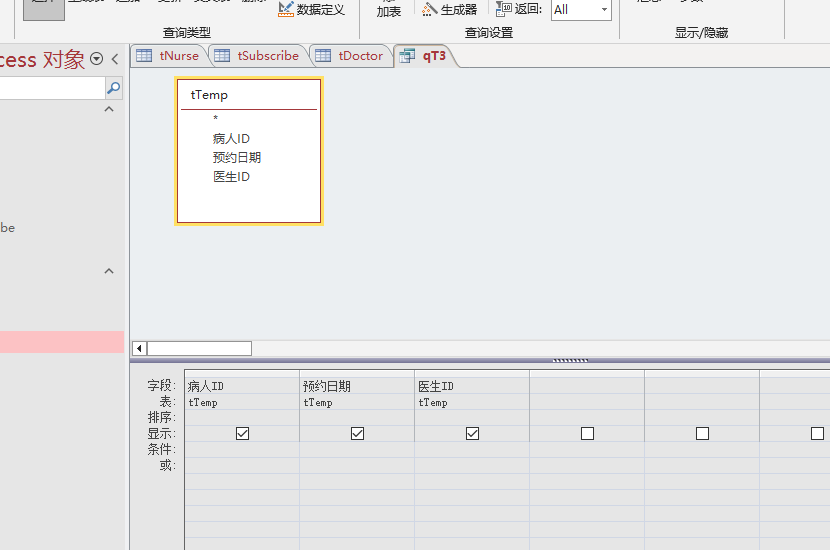Click the Sort (排序) cell for 医生ID
Screen dimensions: 830x550
point(472,418)
